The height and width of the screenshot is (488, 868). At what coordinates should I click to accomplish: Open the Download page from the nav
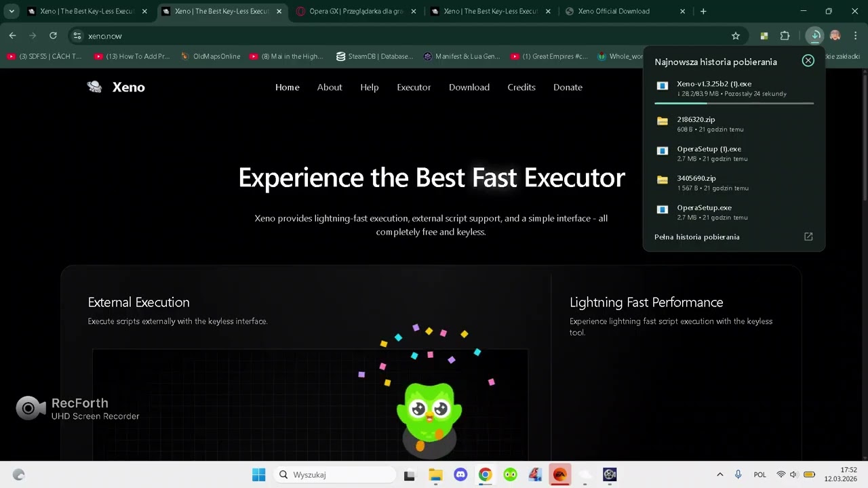coord(469,87)
